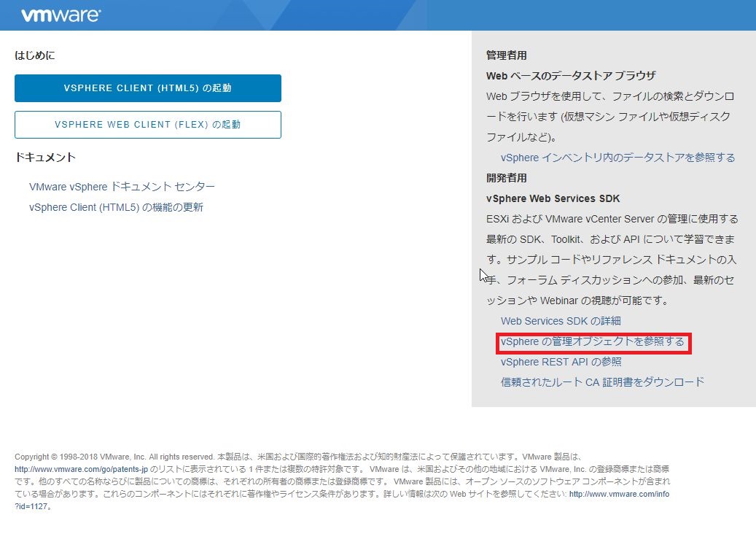
Task: Open Web Services SDK の詳細 link
Action: (561, 321)
